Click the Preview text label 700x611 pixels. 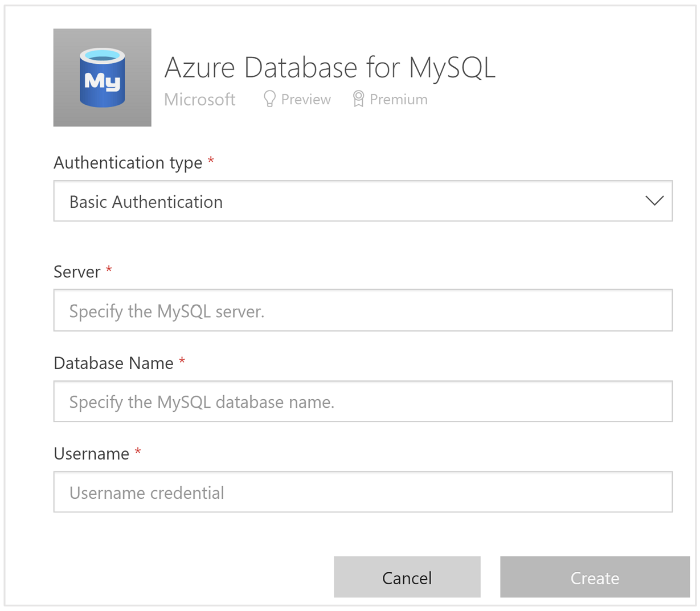point(306,100)
